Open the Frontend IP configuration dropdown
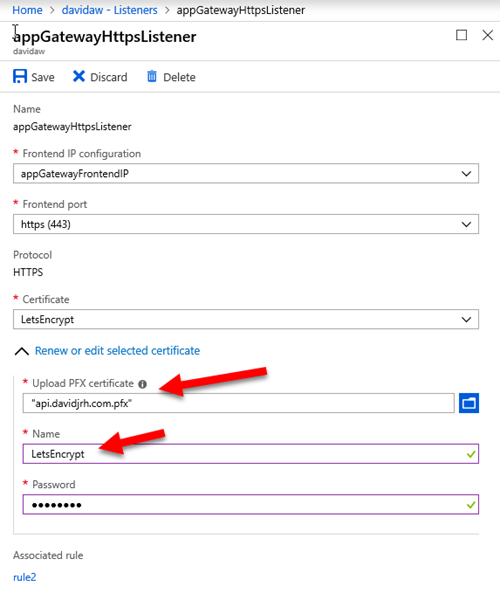500x600 pixels. [x=246, y=174]
